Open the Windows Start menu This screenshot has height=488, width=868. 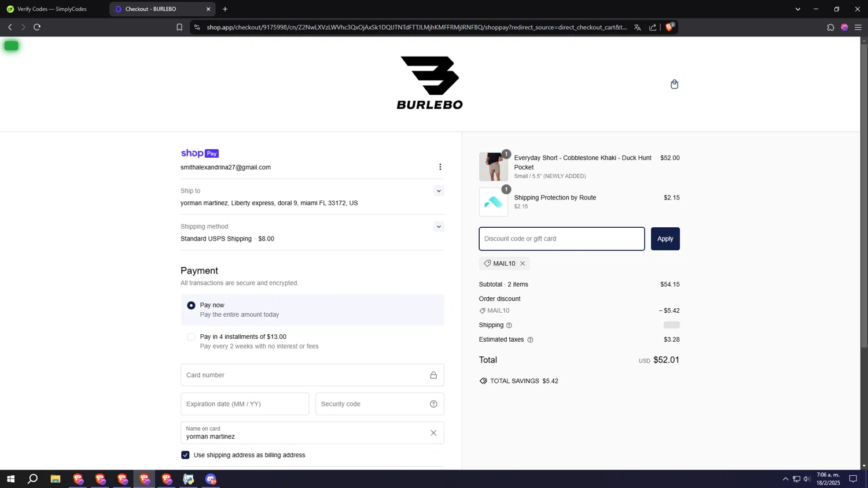(x=10, y=479)
